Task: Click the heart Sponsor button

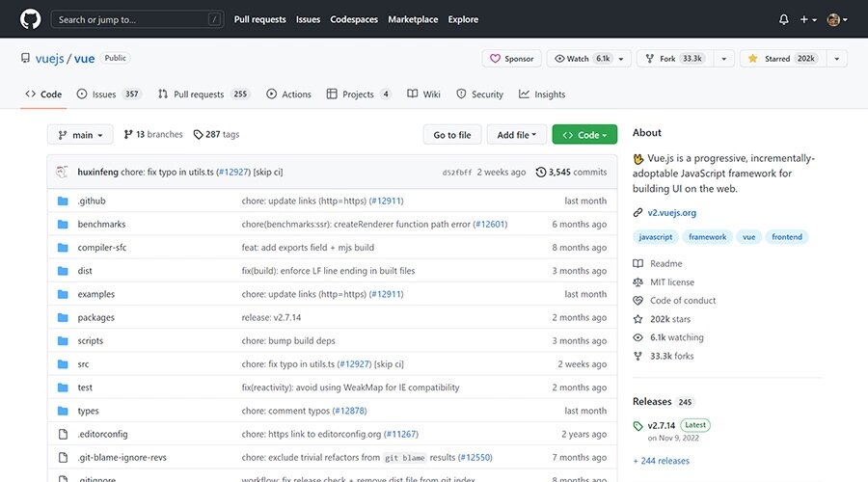Action: point(512,59)
